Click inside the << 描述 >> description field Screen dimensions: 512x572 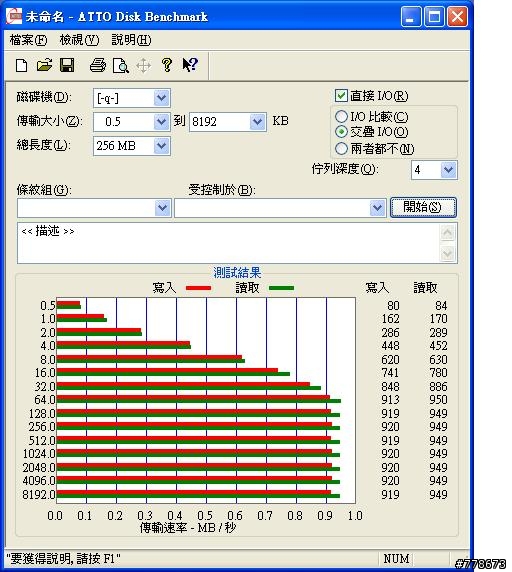pos(229,243)
